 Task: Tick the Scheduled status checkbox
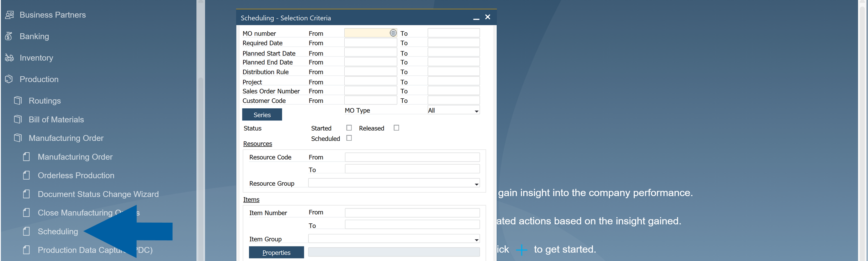point(349,138)
